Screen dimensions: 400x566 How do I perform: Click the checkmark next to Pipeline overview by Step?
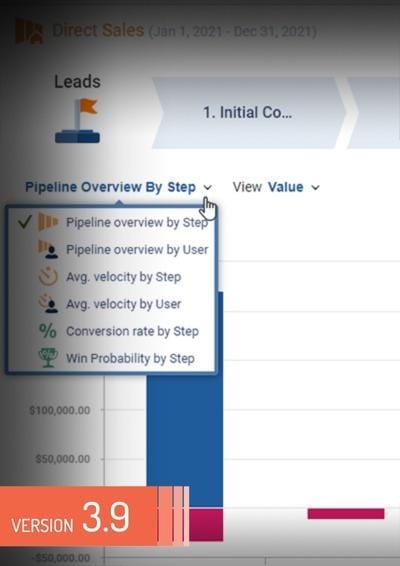25,222
